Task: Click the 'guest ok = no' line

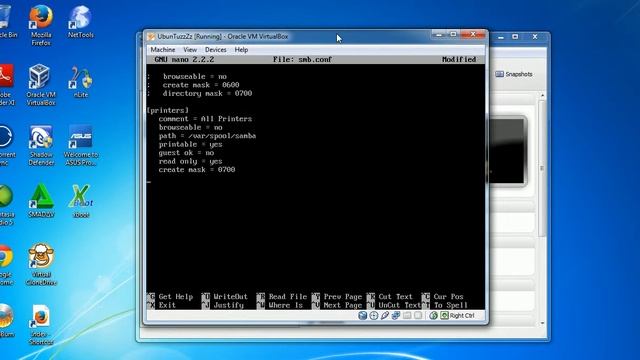Action: 186,153
